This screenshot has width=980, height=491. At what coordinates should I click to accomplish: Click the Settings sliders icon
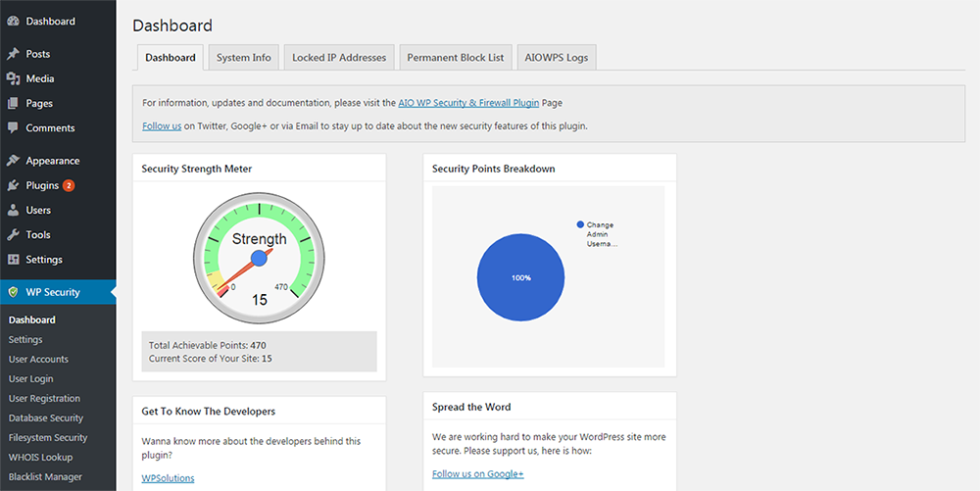tap(13, 260)
